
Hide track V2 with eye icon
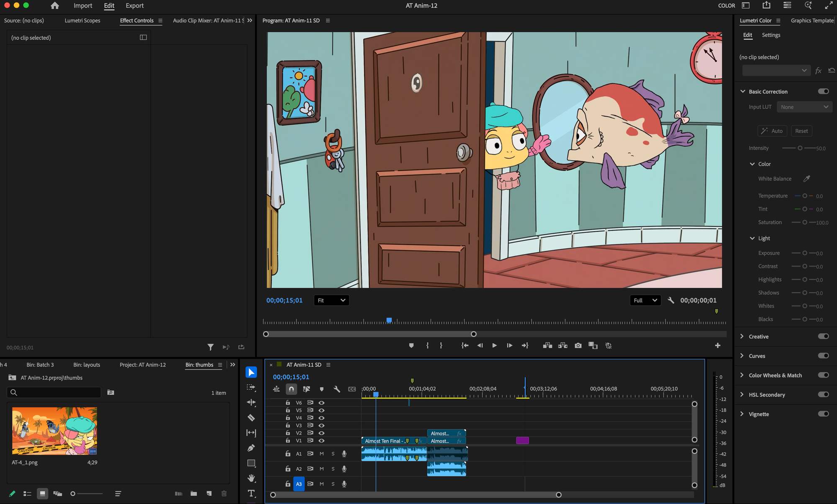321,433
